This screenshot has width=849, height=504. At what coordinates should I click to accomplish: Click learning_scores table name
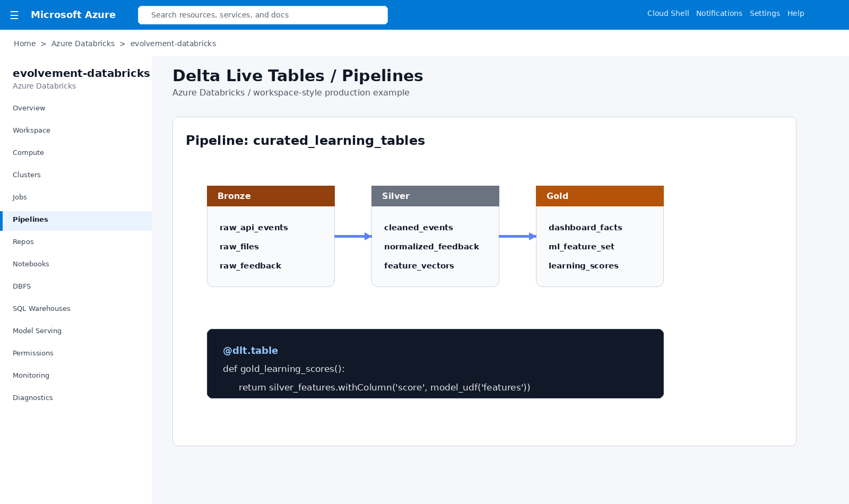coord(584,266)
